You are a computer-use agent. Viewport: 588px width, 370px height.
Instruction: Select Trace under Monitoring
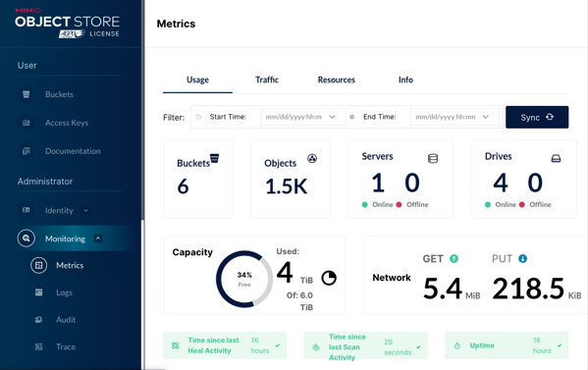tap(66, 346)
